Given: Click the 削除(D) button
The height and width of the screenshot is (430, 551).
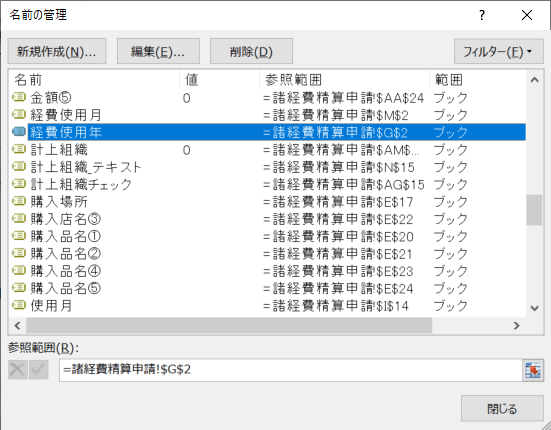Looking at the screenshot, I should pyautogui.click(x=251, y=51).
